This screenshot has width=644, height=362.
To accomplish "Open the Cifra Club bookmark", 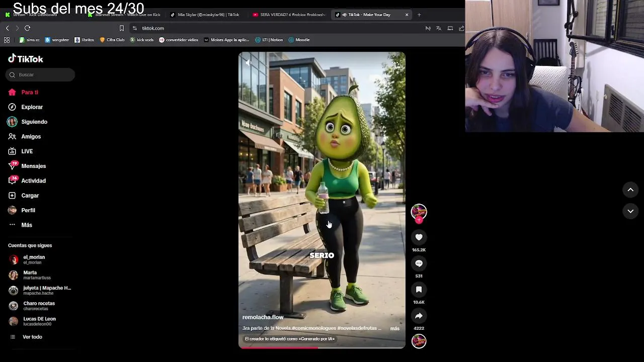I will point(112,40).
